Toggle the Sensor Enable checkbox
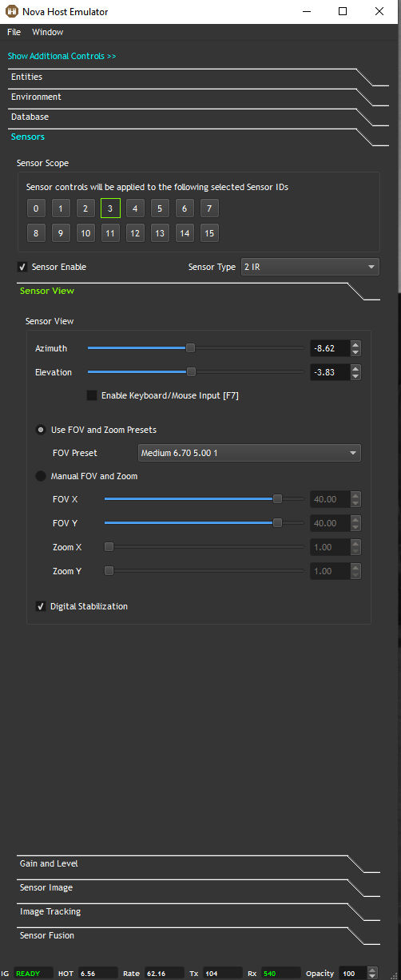The image size is (401, 980). point(22,267)
